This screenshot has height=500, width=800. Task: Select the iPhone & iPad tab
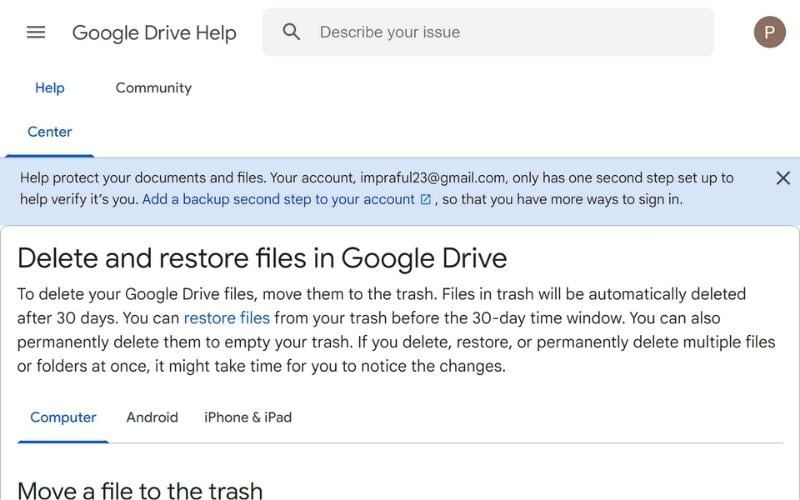[x=248, y=417]
